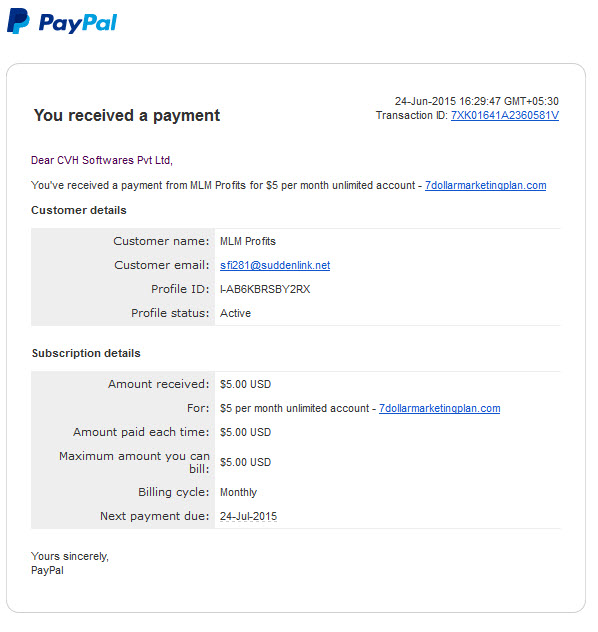Click the next payment date 24-Jul-2015

tap(249, 516)
